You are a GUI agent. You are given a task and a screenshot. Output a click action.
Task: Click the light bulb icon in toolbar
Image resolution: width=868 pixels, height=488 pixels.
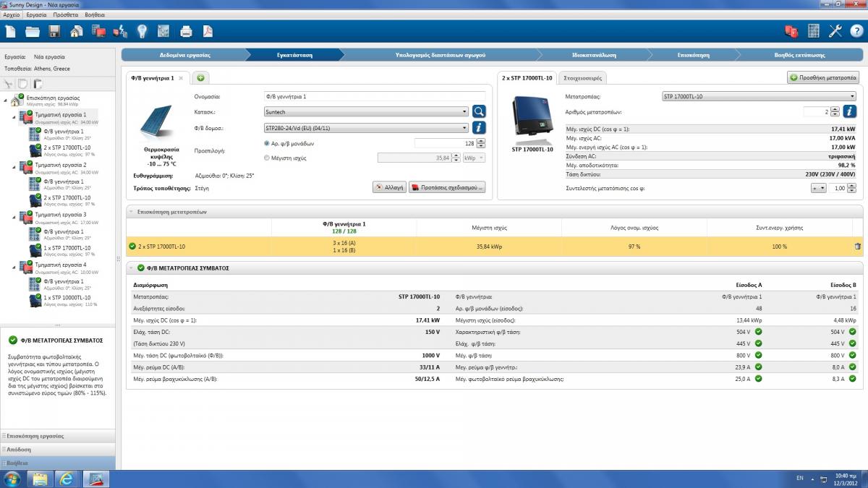pyautogui.click(x=142, y=31)
